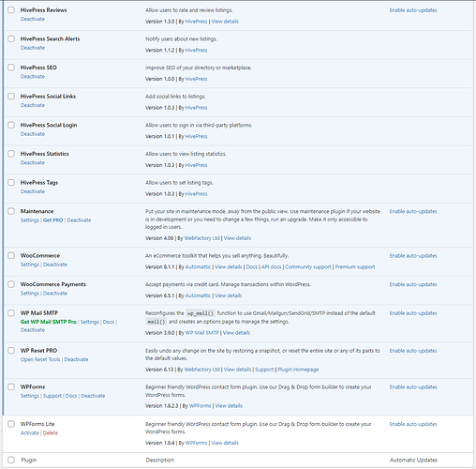Deactivate the WooCommerce plugin
This screenshot has height=469, width=476.
click(55, 265)
